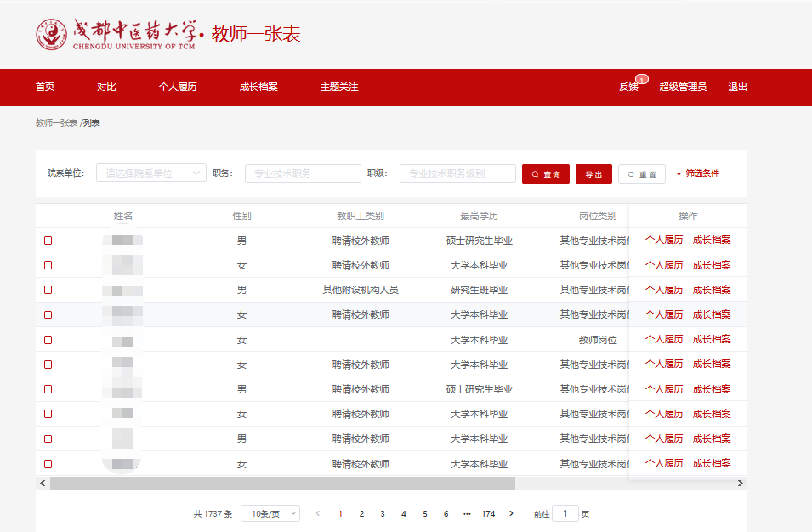The image size is (812, 532).
Task: Tick the last row's checkbox
Action: tap(48, 464)
